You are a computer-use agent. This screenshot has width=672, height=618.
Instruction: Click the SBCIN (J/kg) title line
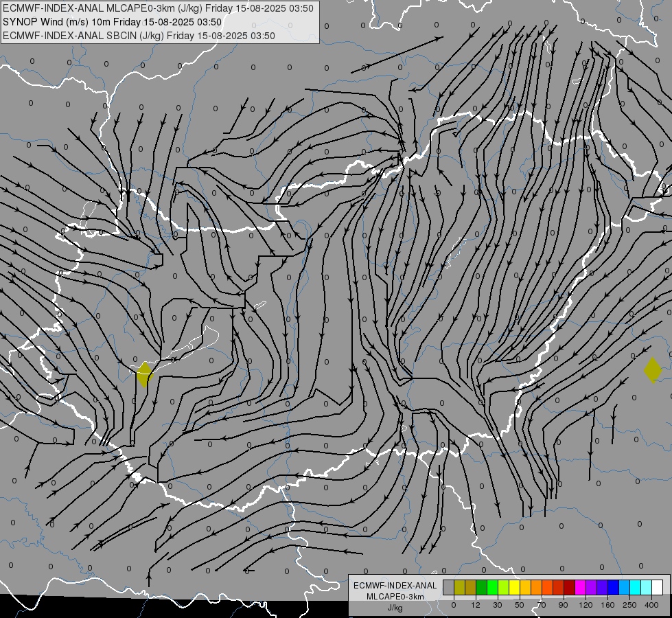(x=139, y=36)
